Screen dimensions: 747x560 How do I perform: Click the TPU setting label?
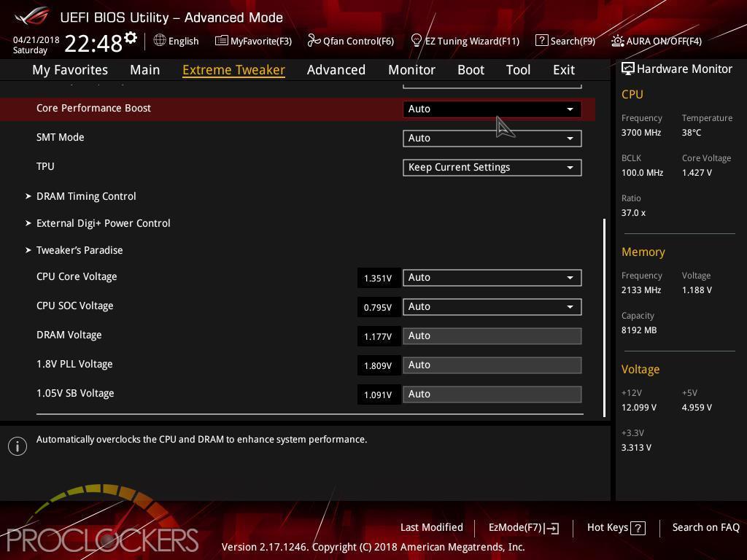(45, 166)
